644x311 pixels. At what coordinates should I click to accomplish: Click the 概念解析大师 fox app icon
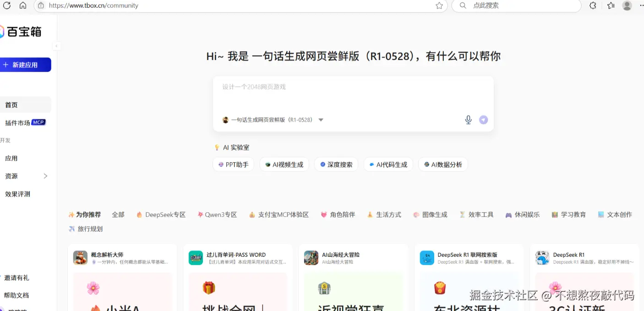80,258
